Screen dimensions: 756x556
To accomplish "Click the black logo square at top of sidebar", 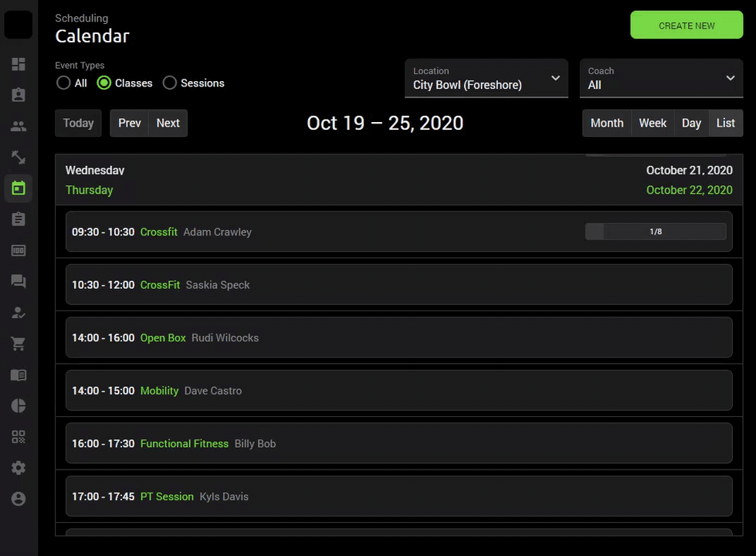I will point(19,25).
